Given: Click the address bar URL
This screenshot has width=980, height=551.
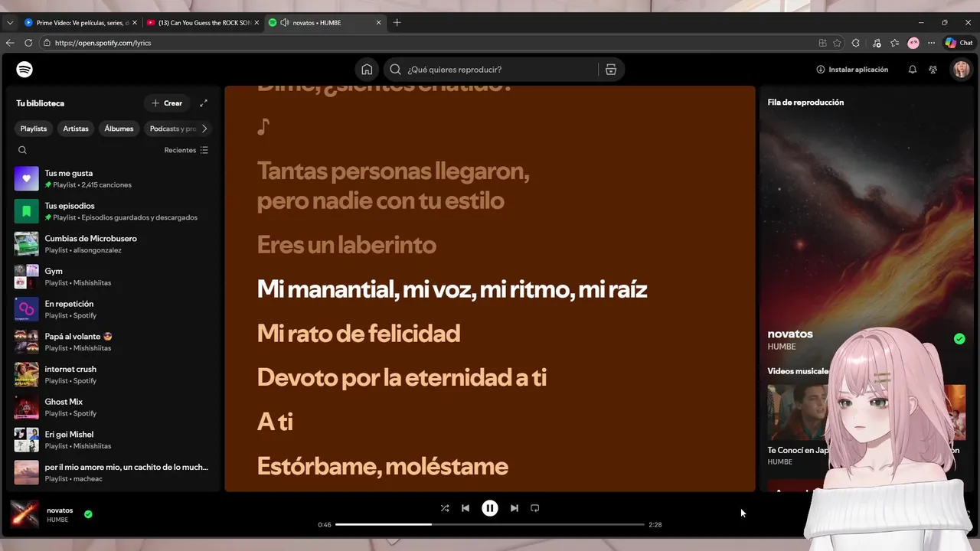Looking at the screenshot, I should point(103,43).
